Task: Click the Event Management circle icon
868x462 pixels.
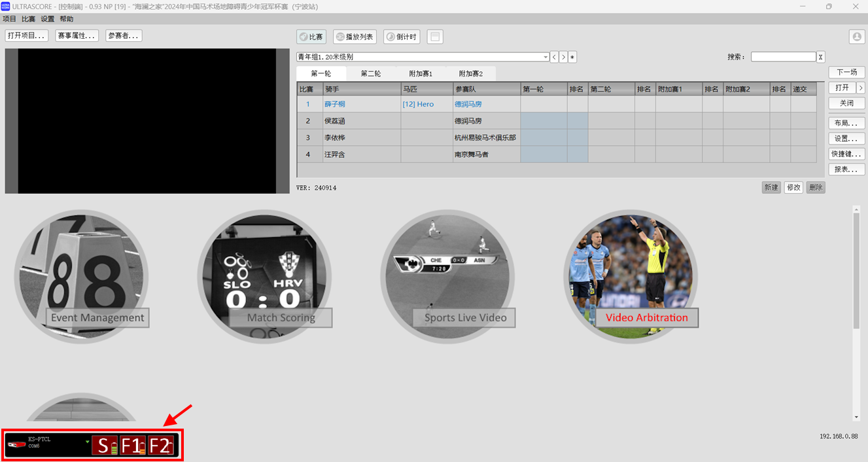Action: [81, 275]
